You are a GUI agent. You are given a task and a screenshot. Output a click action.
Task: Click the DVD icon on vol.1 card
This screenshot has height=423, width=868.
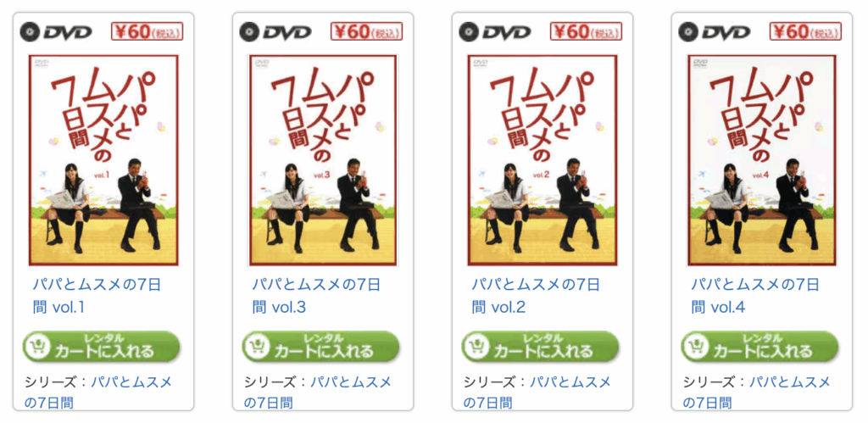tap(56, 32)
